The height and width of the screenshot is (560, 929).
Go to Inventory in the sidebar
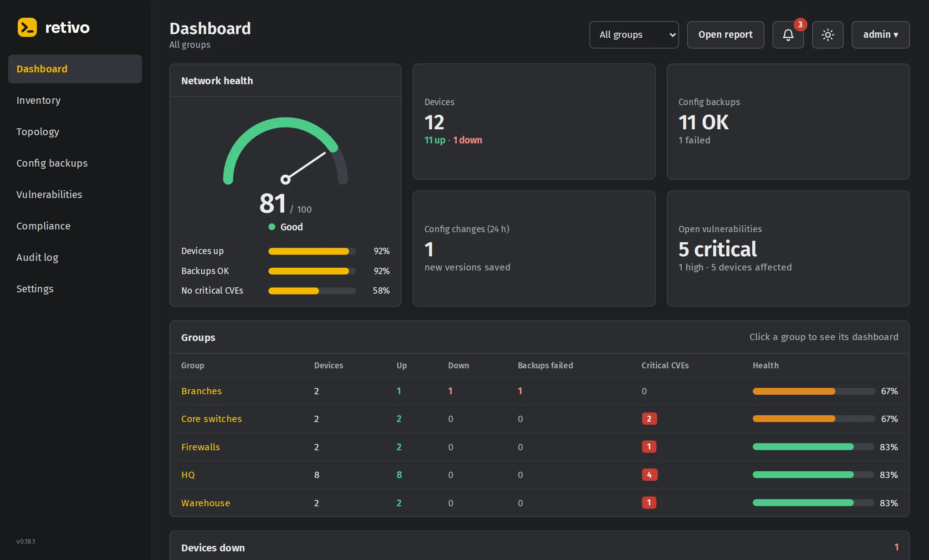75,100
